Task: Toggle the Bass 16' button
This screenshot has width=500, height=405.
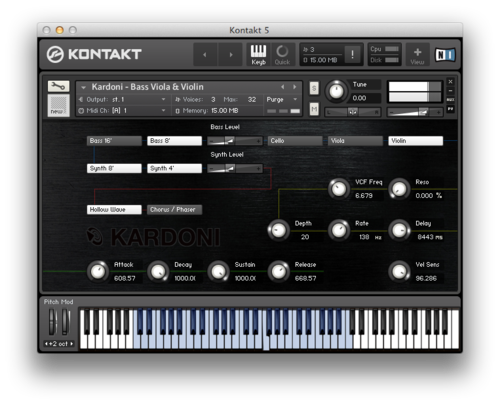Action: (x=114, y=141)
